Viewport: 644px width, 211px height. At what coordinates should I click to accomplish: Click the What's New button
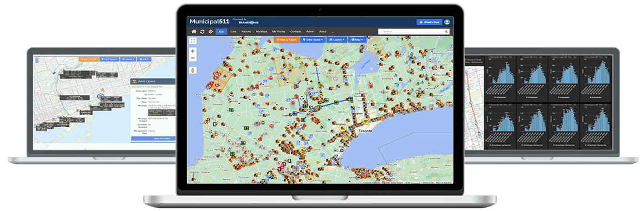click(x=429, y=22)
